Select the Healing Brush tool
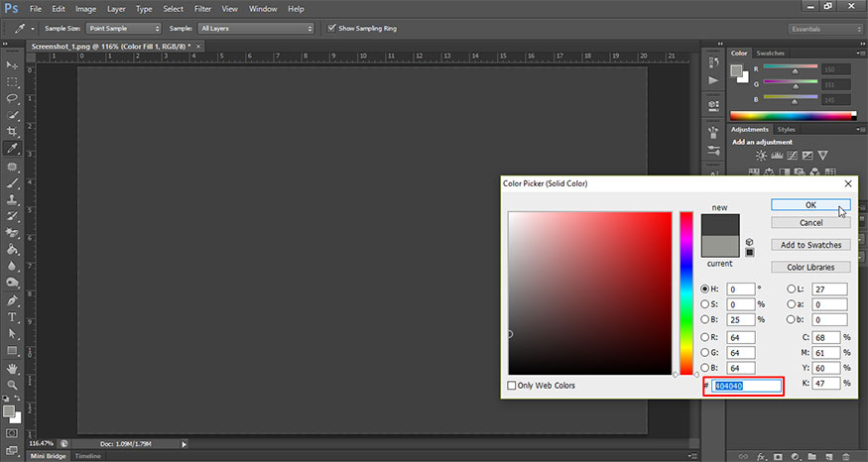This screenshot has width=868, height=462. [12, 166]
